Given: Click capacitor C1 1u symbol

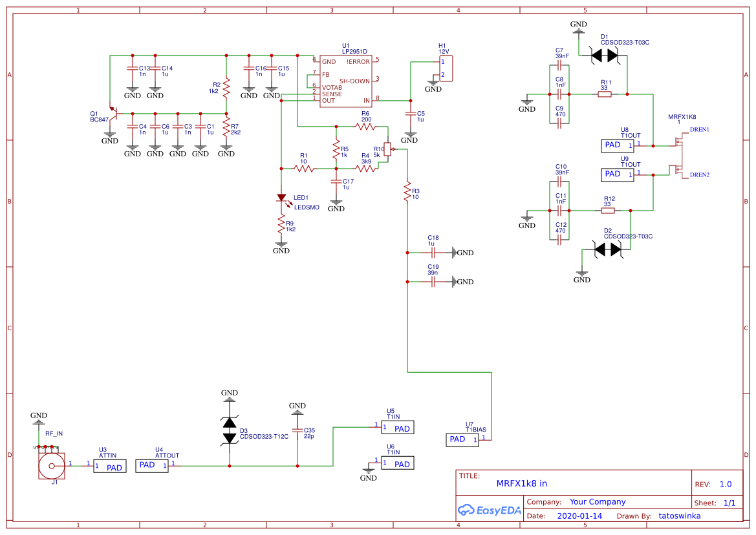Looking at the screenshot, I should point(200,127).
